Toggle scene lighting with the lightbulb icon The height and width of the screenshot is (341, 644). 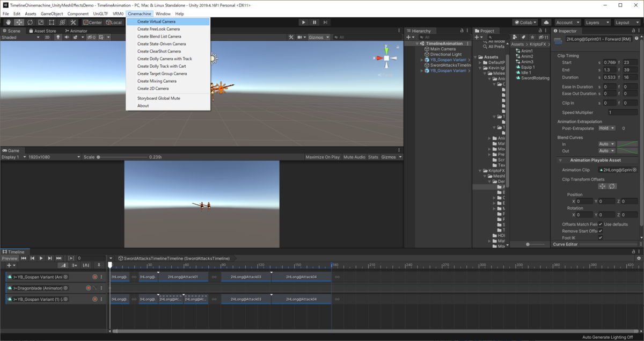click(57, 38)
